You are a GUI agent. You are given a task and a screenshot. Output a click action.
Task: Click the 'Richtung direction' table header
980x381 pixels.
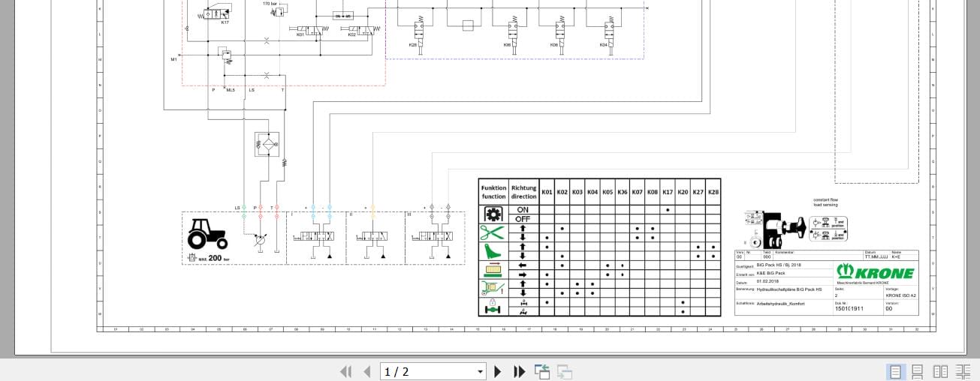523,192
